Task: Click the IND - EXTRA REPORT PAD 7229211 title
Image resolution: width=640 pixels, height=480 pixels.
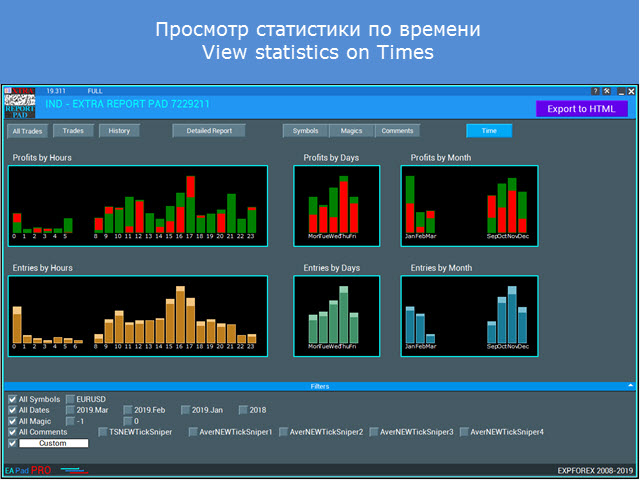Action: coord(127,104)
